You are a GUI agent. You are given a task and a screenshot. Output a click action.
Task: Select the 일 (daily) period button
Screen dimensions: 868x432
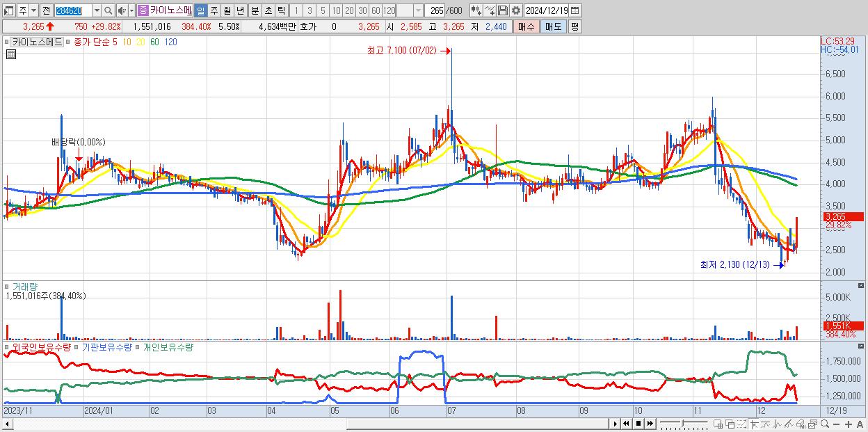tap(200, 10)
